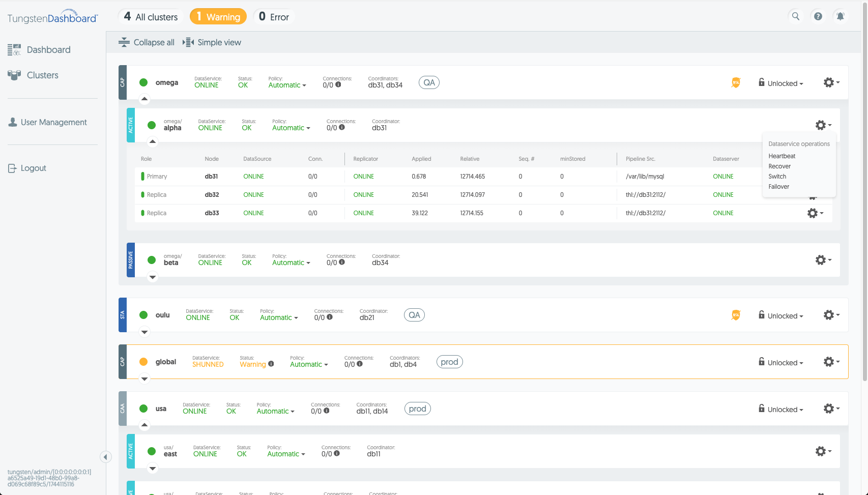This screenshot has width=868, height=495.
Task: Select Failover from Dataservice operations menu
Action: tap(778, 187)
